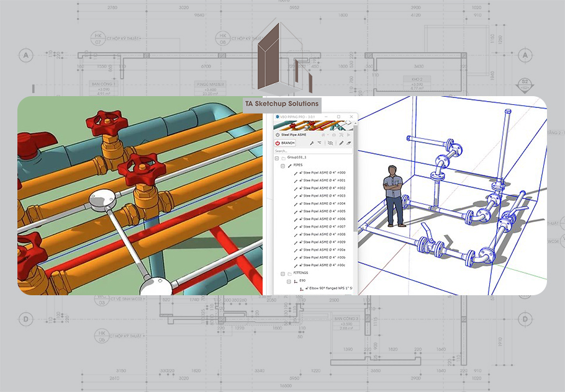
Task: Click the "Steel Pipe ASME" label
Action: tap(294, 135)
